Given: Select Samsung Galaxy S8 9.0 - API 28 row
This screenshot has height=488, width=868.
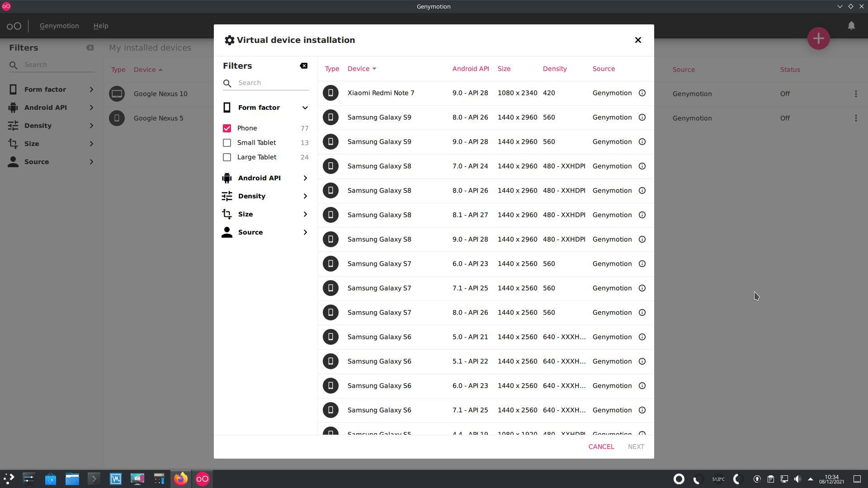Looking at the screenshot, I should [486, 239].
